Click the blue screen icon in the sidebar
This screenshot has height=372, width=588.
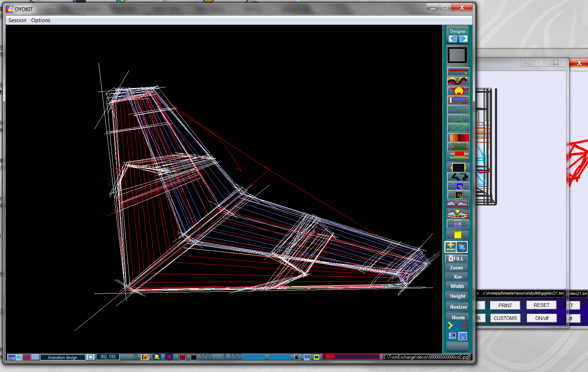(x=463, y=336)
